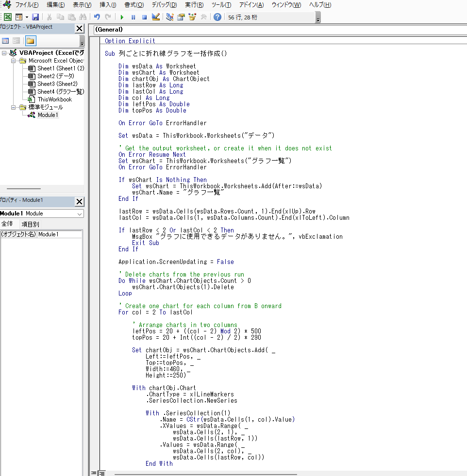Click Procedure View button at bottom left
The image size is (467, 476).
coord(94,473)
